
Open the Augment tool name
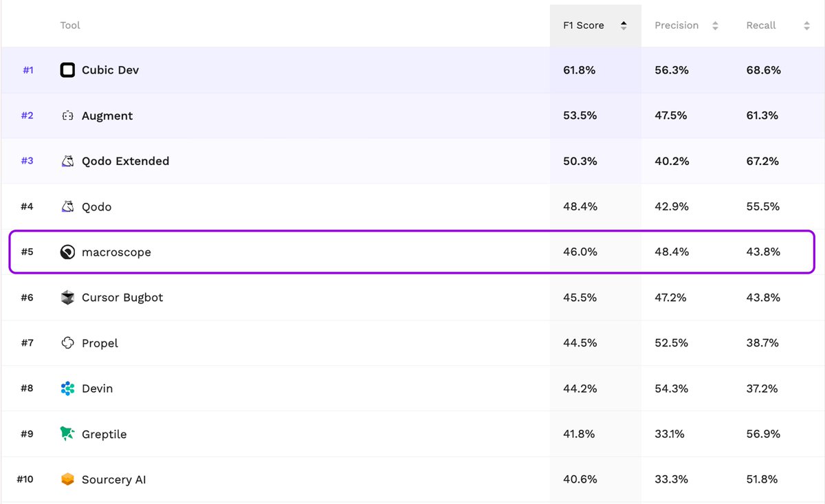(x=107, y=116)
